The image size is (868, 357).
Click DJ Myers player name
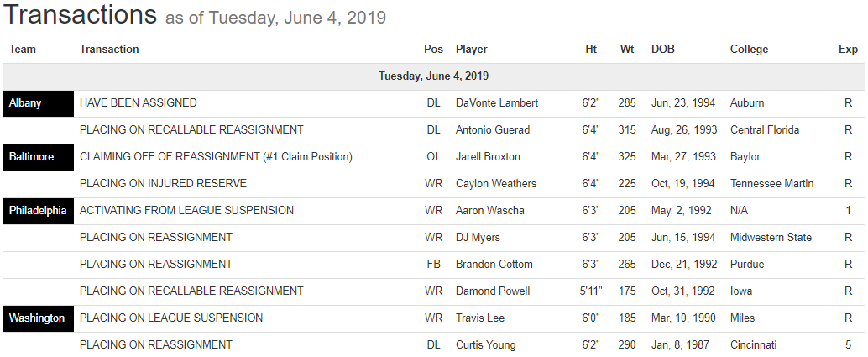(x=478, y=238)
